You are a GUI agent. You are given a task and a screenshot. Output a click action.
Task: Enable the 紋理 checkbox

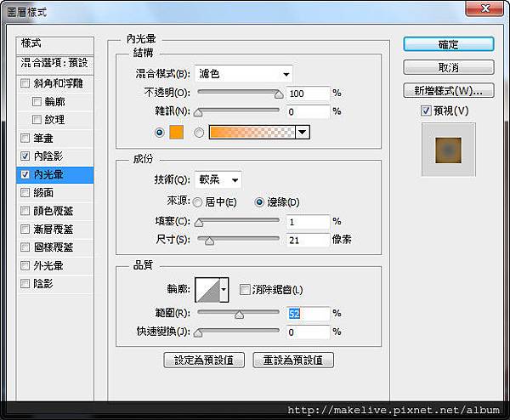pos(37,120)
